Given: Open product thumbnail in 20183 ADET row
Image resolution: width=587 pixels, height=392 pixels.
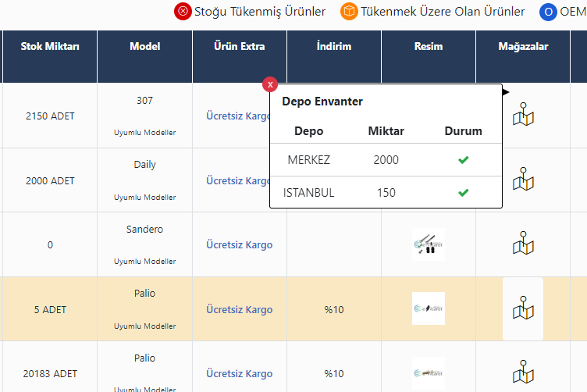Looking at the screenshot, I should click(429, 372).
